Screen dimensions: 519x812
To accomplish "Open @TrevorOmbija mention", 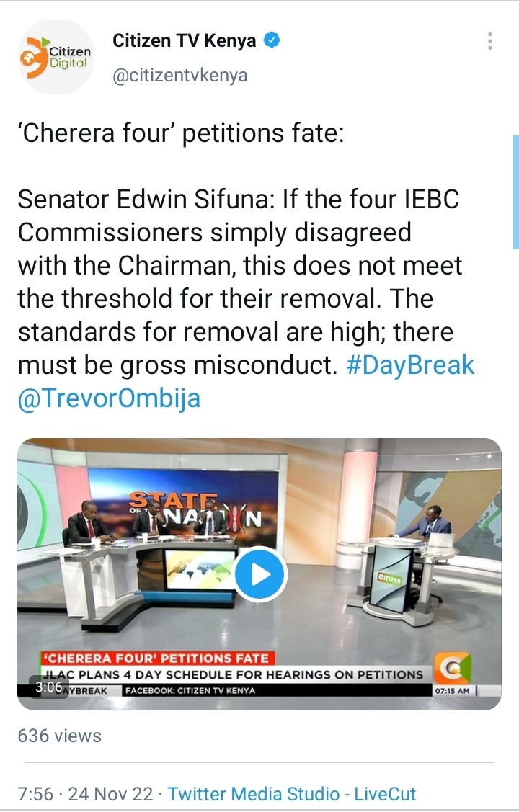I will click(110, 398).
